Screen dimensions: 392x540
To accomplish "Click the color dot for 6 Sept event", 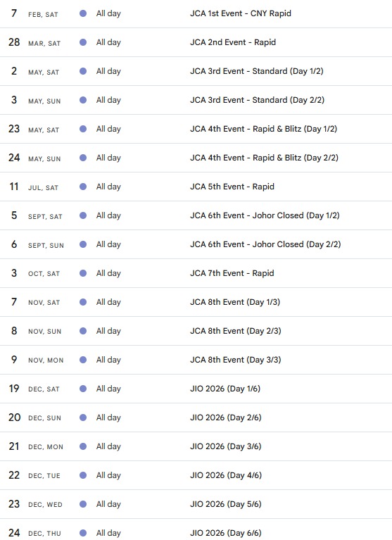I will pos(83,244).
